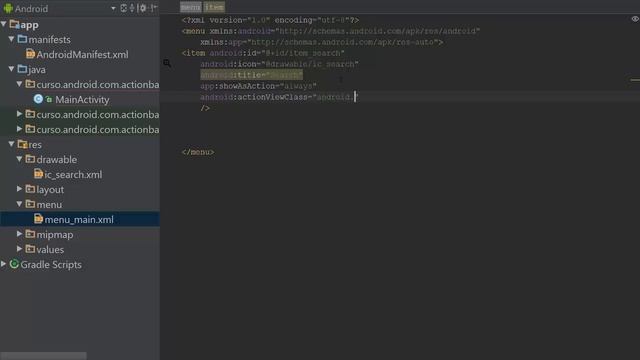Click the MainActivity class icon
640x360 pixels.
click(38, 99)
